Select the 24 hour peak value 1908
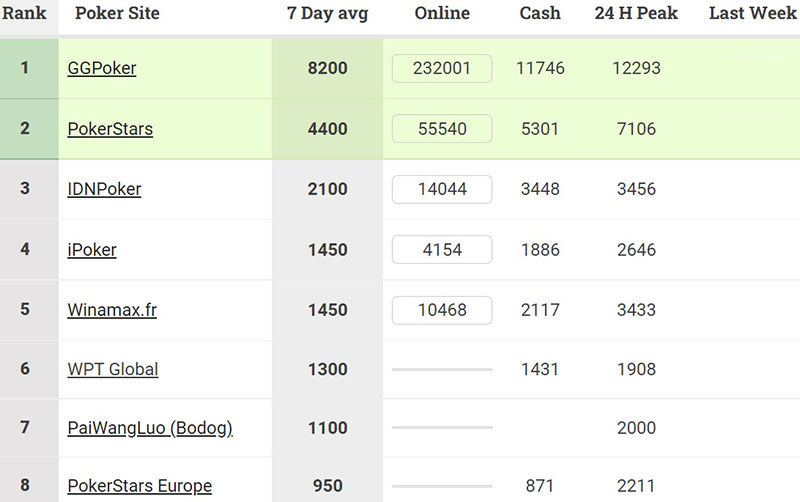The image size is (800, 502). point(636,369)
